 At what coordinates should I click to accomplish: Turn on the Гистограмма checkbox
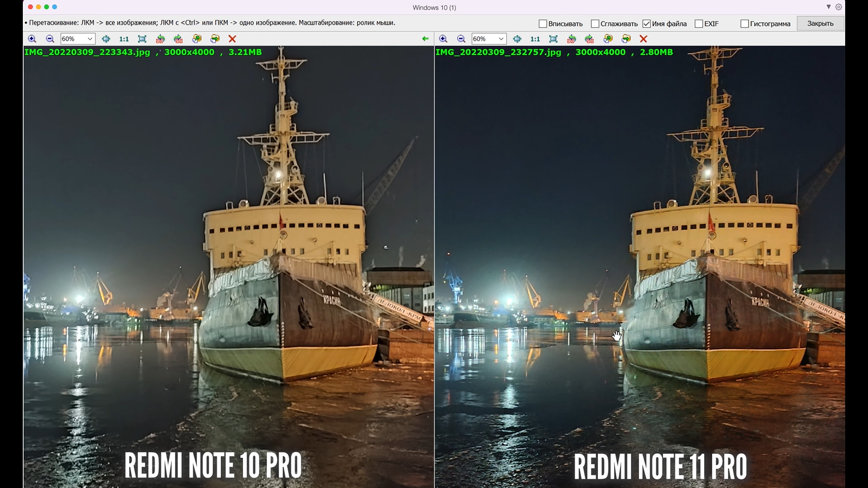[x=745, y=24]
